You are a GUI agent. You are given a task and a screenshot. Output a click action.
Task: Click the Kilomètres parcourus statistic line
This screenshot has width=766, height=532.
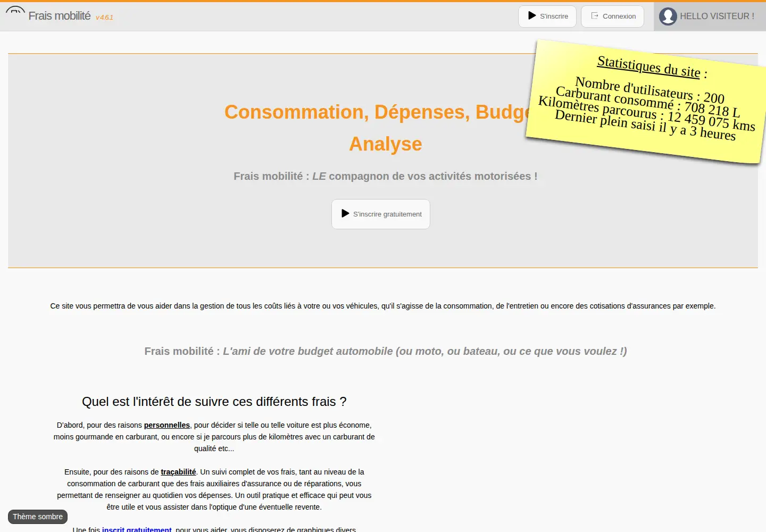(x=647, y=113)
